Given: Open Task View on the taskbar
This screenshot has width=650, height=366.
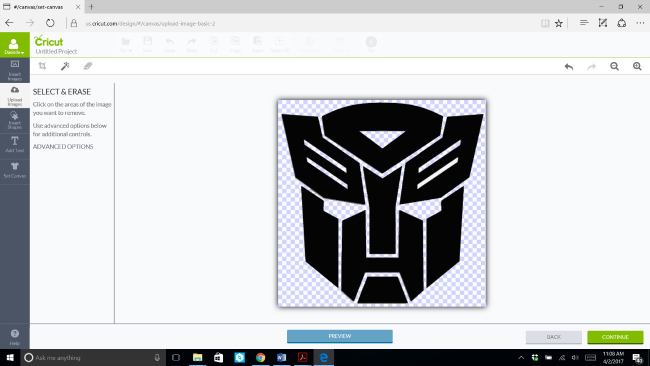Looking at the screenshot, I should click(176, 357).
